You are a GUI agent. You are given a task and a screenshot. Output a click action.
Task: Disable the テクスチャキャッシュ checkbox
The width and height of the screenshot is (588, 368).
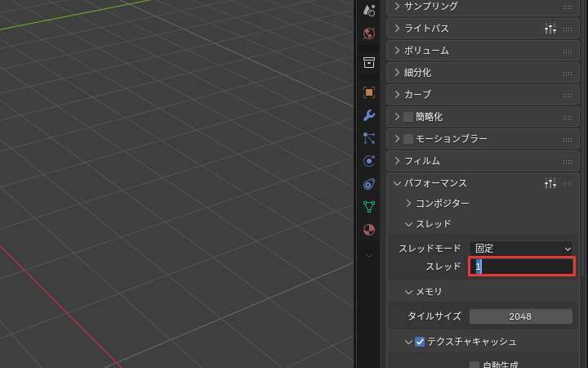[420, 342]
